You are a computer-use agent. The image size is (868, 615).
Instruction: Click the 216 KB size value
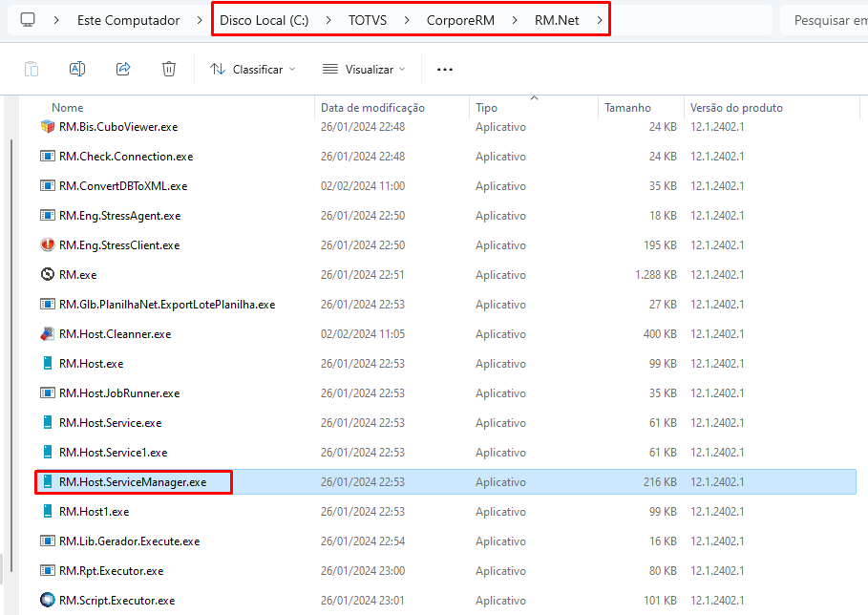[x=660, y=482]
